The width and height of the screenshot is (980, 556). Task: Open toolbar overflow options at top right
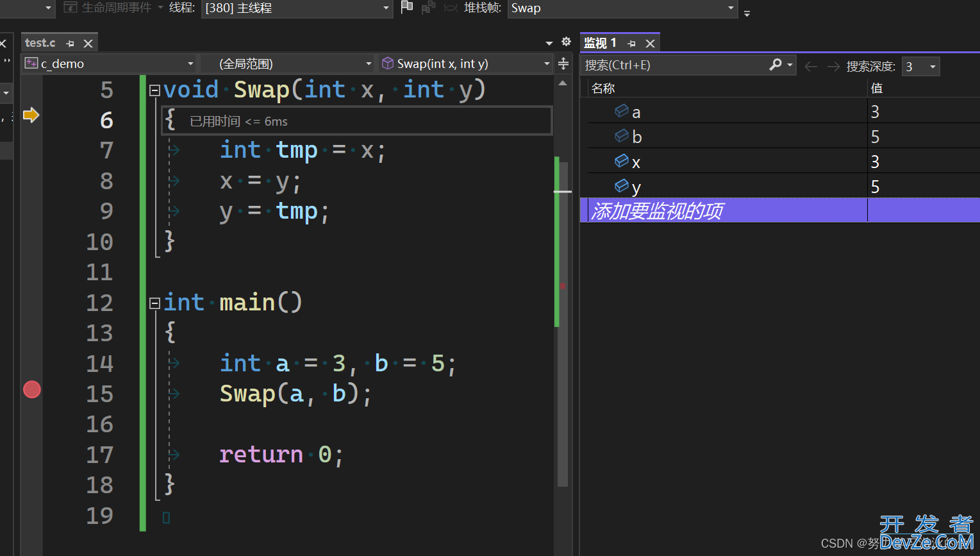(x=747, y=13)
